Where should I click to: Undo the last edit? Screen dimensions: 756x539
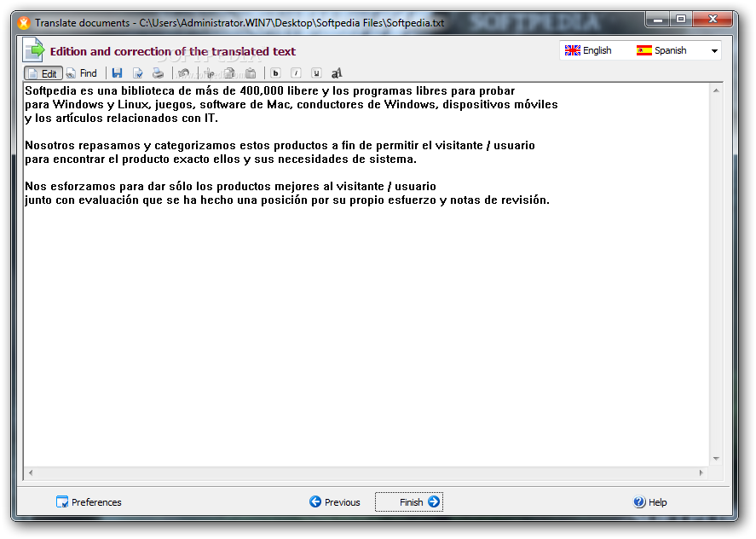184,73
